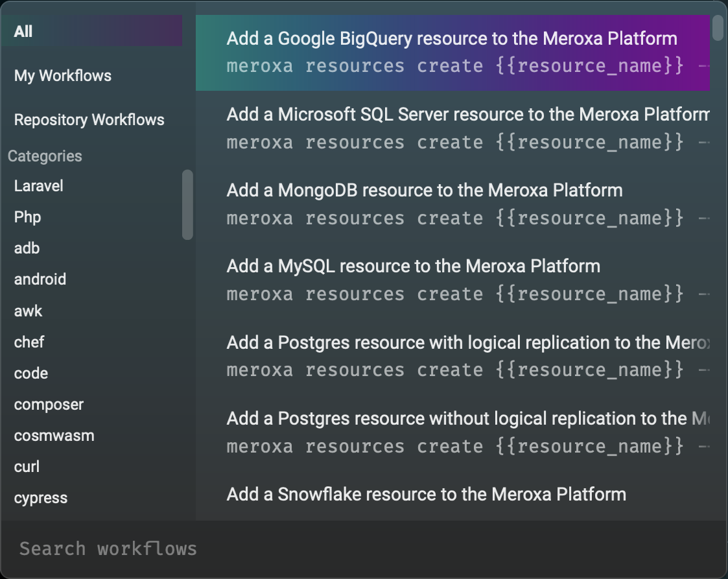Click the categories sidebar scrollbar

187,205
